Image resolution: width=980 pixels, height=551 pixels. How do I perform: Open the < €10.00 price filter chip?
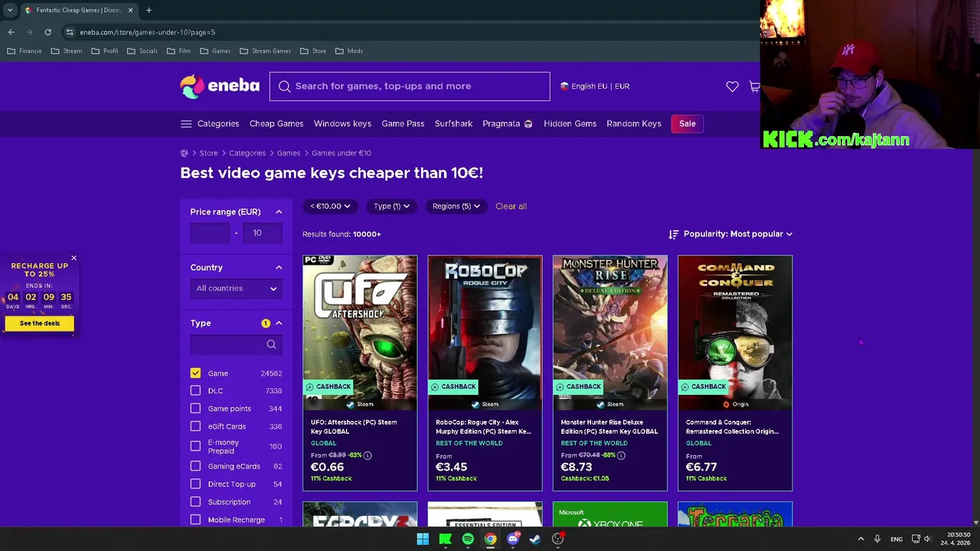click(x=330, y=206)
